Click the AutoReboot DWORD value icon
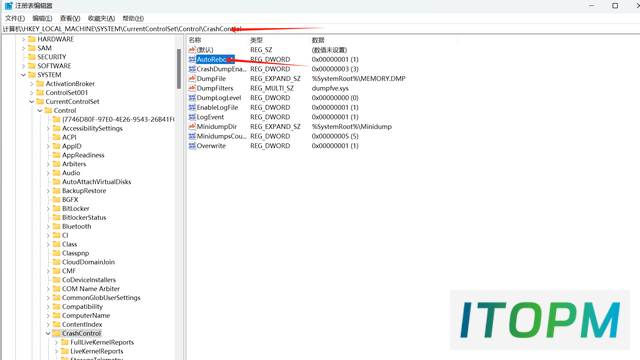 coord(192,60)
